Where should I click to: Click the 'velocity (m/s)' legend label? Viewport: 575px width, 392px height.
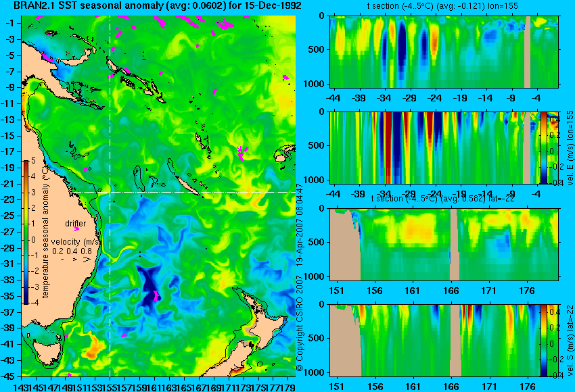point(76,242)
